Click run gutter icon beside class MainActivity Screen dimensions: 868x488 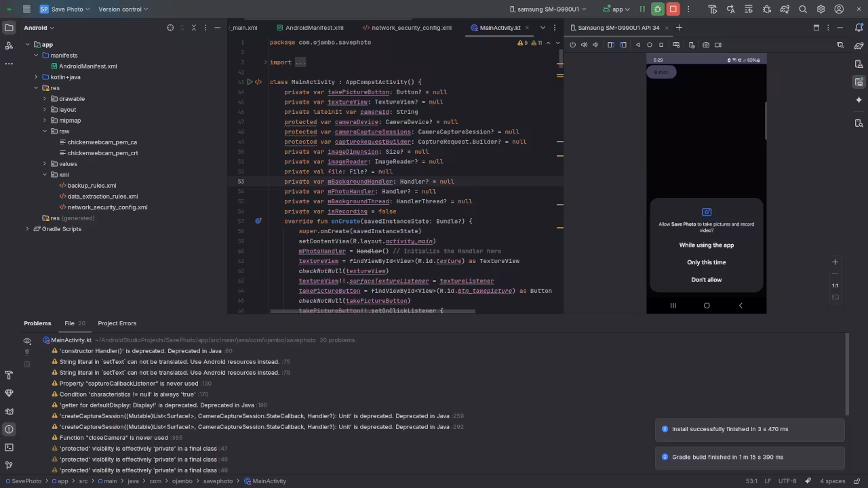[x=250, y=82]
